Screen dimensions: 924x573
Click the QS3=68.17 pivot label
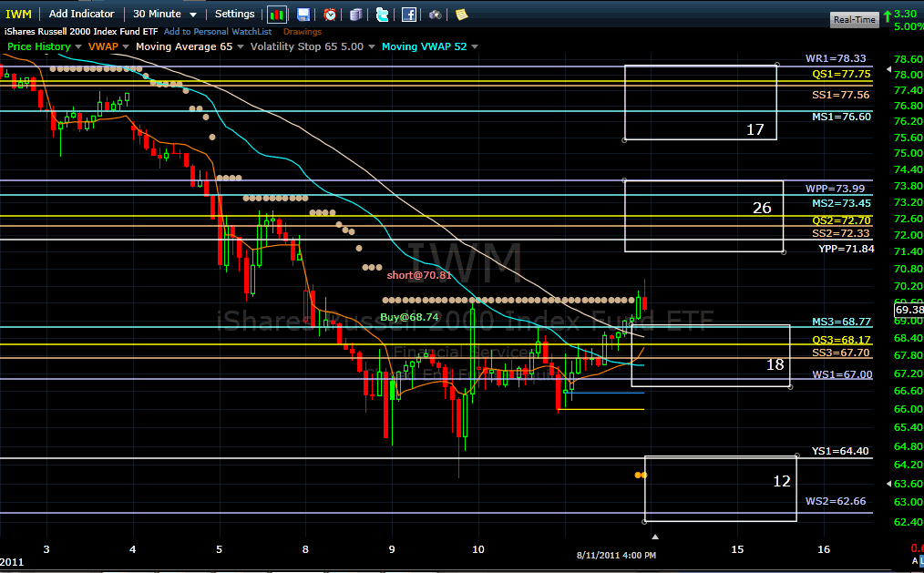click(841, 340)
